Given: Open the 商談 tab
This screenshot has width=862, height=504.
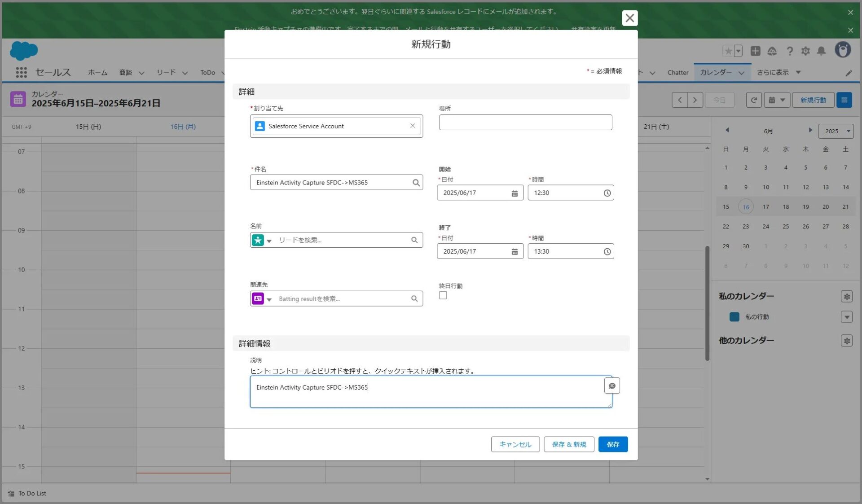Looking at the screenshot, I should [x=125, y=72].
